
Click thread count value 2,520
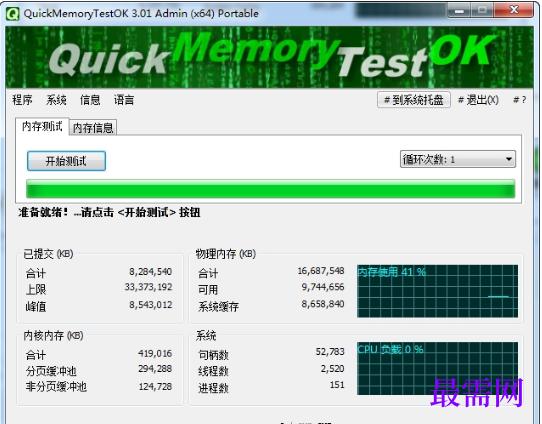point(333,369)
